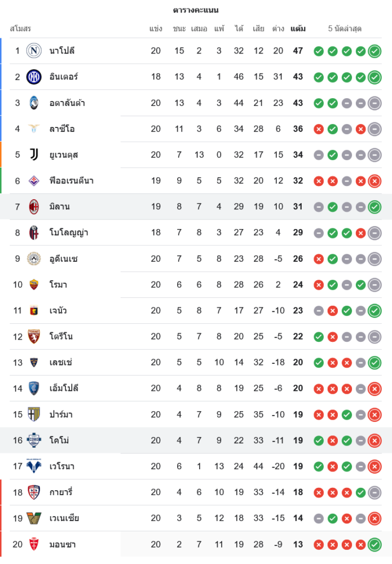The height and width of the screenshot is (564, 392).
Task: Click the แข่ง matches played column header
Action: (x=156, y=28)
